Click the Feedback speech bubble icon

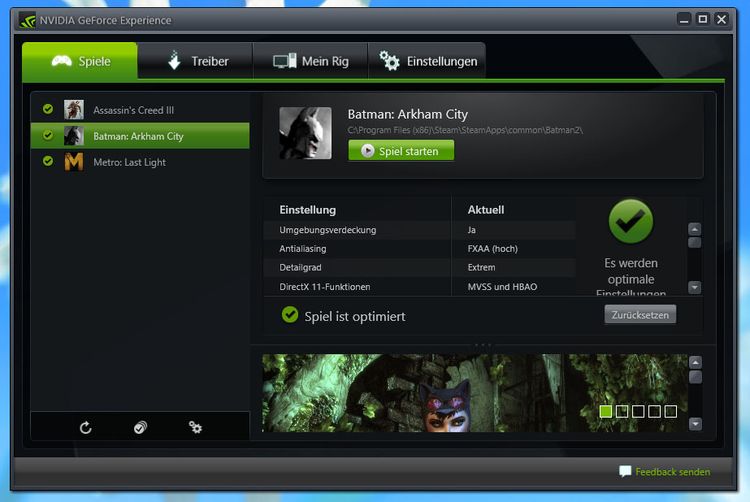(x=625, y=471)
